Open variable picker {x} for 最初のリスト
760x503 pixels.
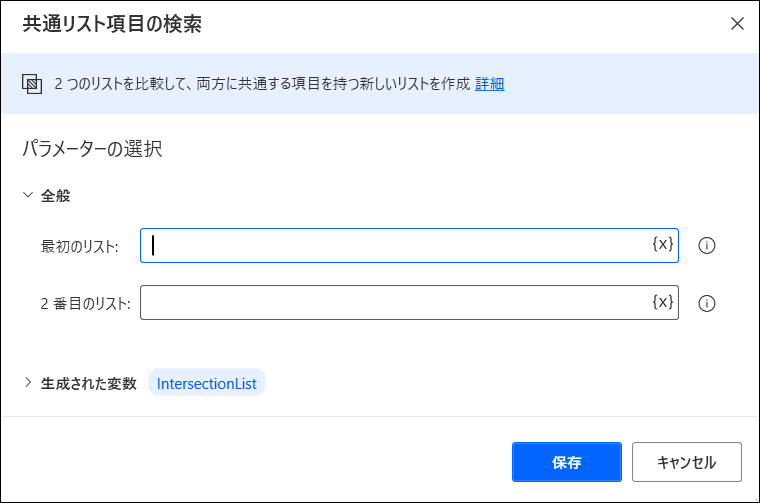pyautogui.click(x=663, y=244)
